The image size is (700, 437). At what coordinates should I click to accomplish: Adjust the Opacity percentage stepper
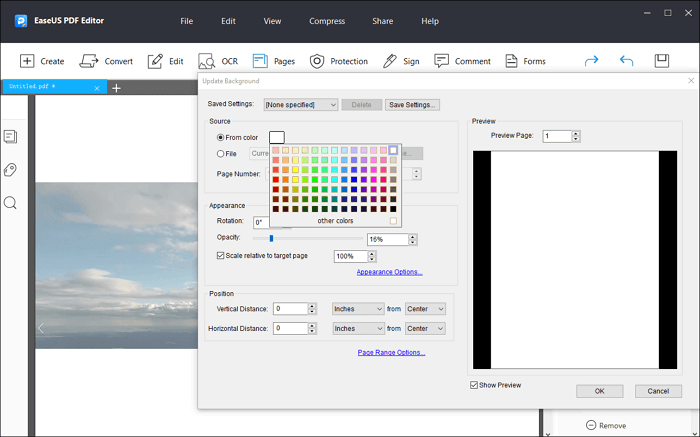413,239
